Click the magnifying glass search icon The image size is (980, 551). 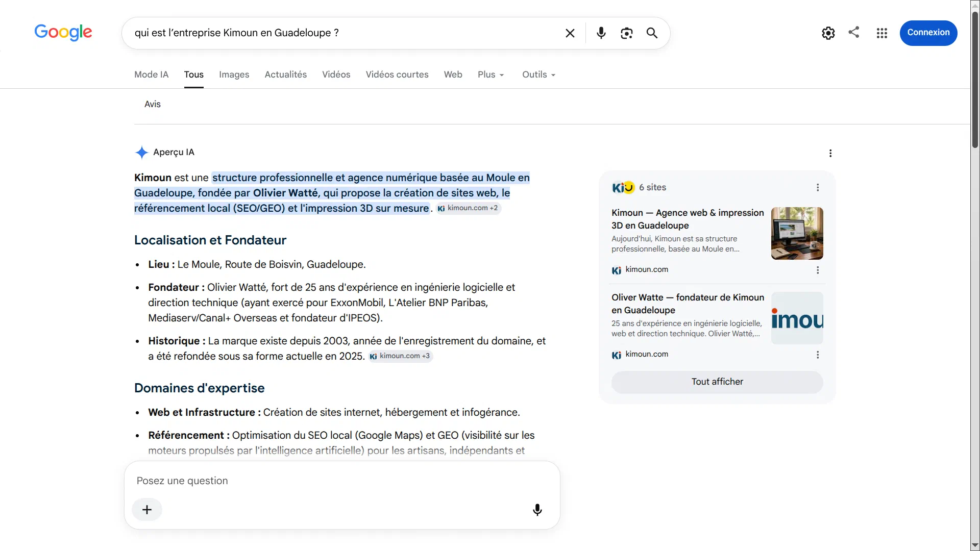pos(652,33)
